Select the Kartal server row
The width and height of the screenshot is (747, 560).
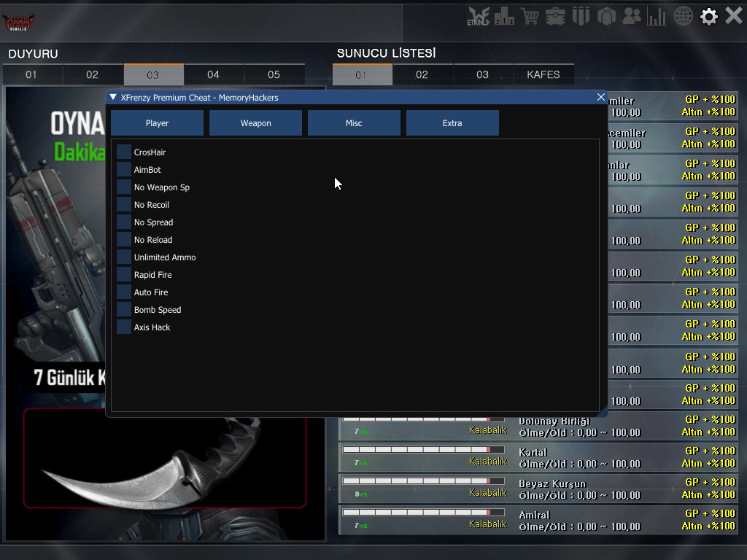(538, 458)
